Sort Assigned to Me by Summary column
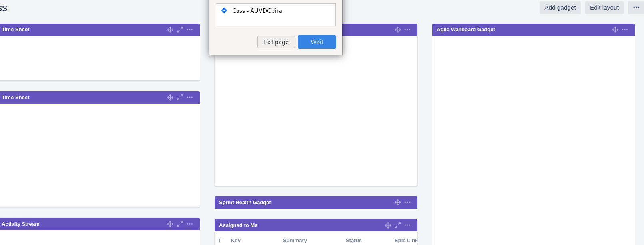This screenshot has height=245, width=644. tap(295, 241)
